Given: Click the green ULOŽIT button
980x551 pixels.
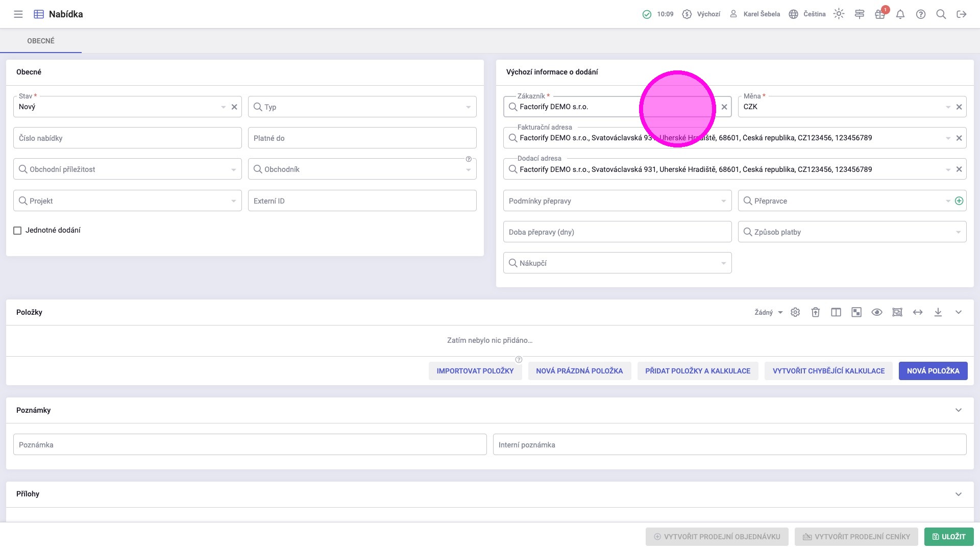Looking at the screenshot, I should click(949, 537).
